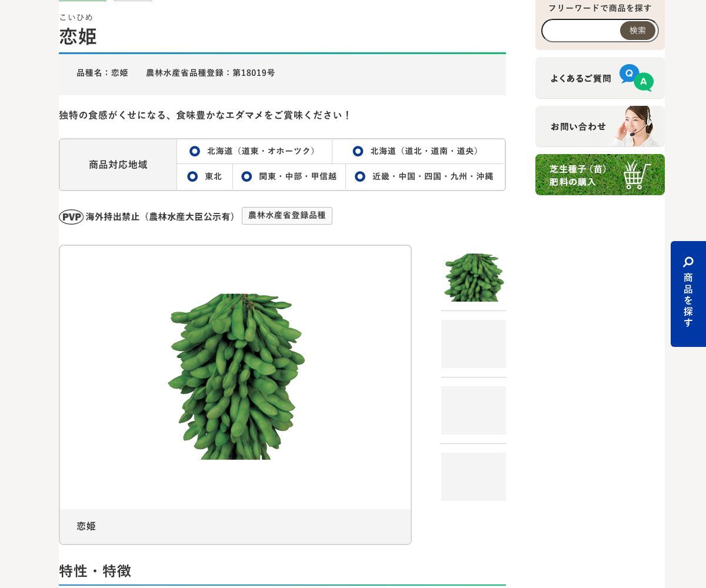Screen dimensions: 706x588
Task: Click the Q&A speech bubble icon
Action: 637,78
